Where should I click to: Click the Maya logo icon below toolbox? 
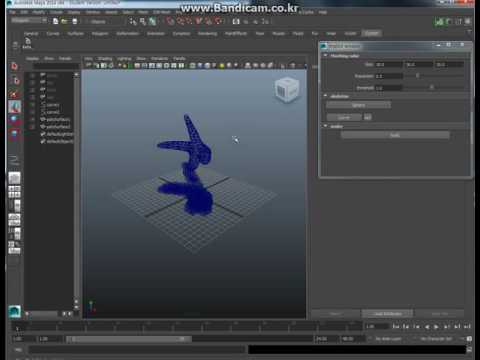click(15, 311)
